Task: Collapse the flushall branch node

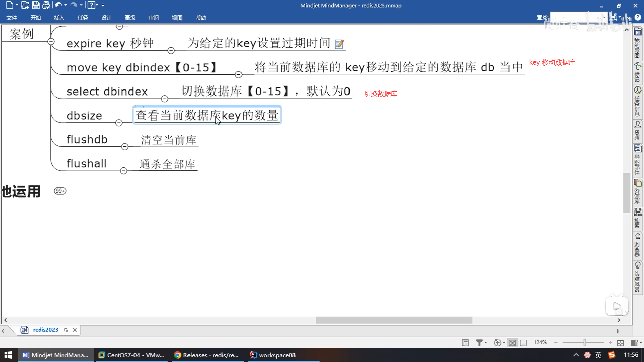Action: pos(123,171)
